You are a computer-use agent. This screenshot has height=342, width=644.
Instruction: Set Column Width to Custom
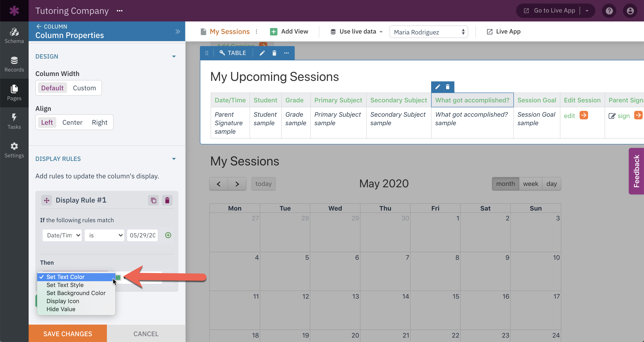coord(85,88)
